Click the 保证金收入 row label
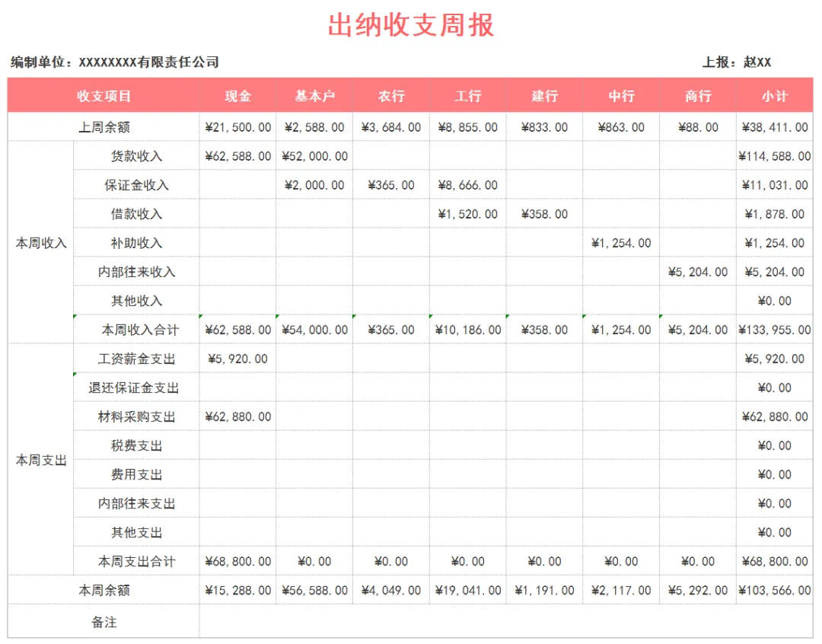This screenshot has height=644, width=822. coord(136,185)
